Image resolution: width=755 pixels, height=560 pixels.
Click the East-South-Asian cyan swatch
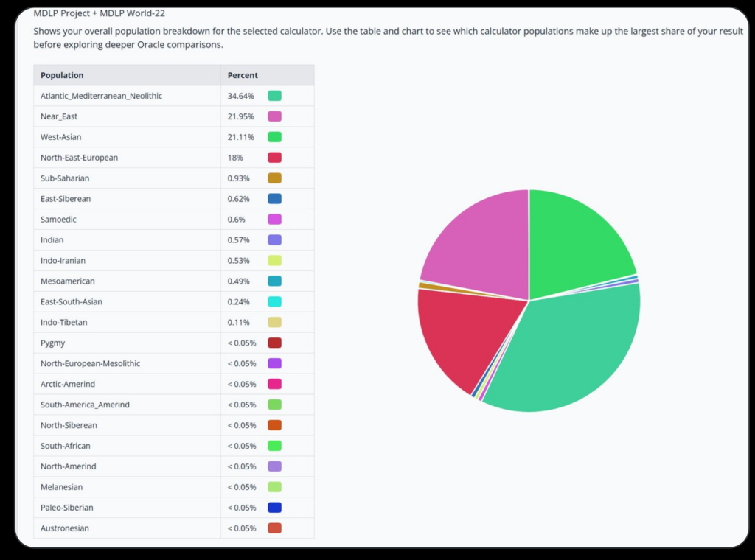274,301
